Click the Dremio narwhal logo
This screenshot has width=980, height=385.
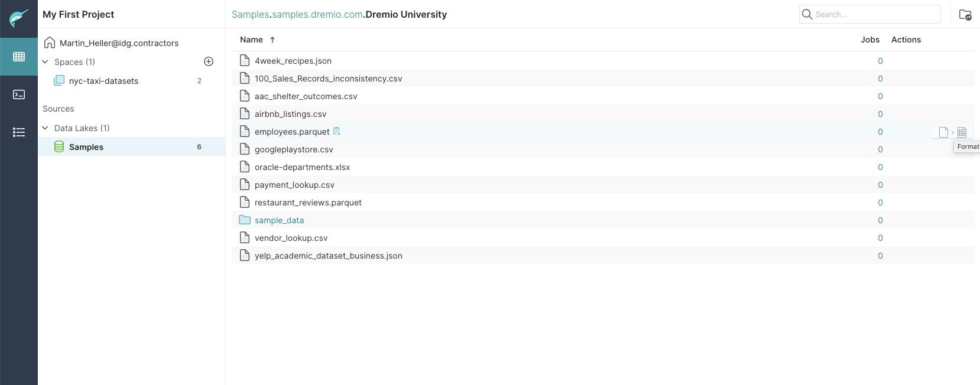pyautogui.click(x=19, y=18)
